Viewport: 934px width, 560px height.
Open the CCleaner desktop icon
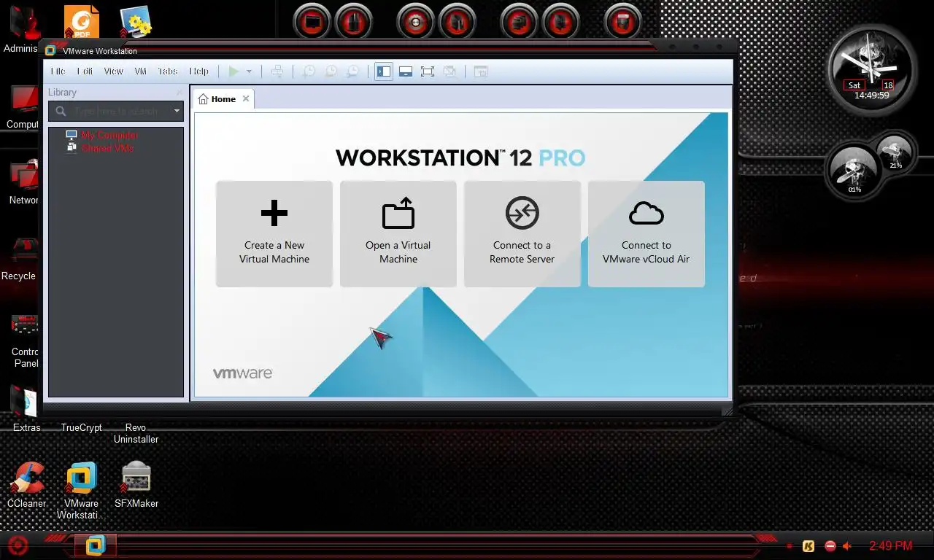(27, 484)
